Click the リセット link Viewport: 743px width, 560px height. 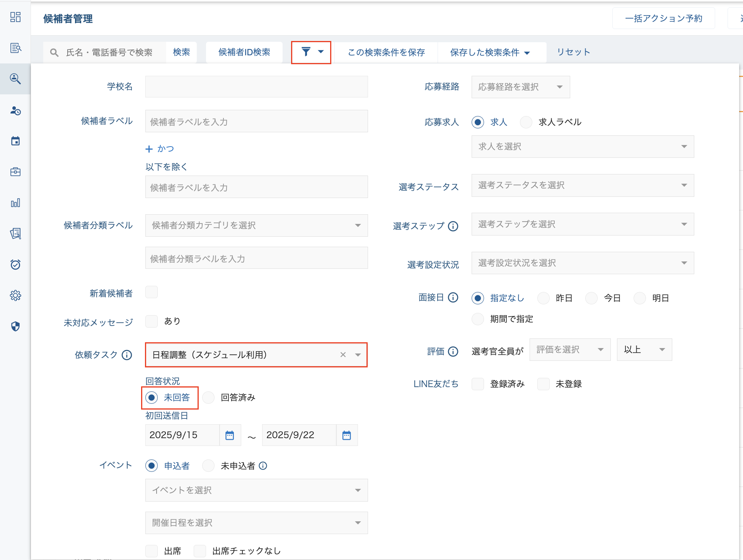tap(573, 52)
